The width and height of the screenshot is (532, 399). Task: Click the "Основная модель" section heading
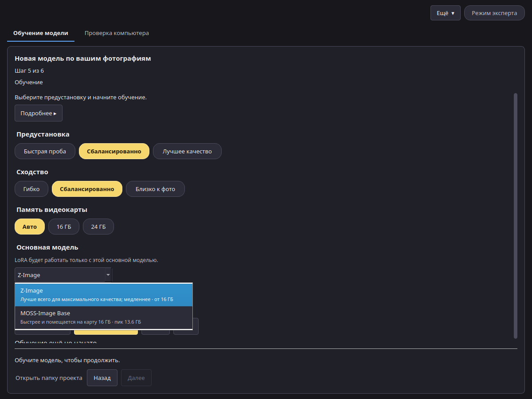pyautogui.click(x=47, y=247)
